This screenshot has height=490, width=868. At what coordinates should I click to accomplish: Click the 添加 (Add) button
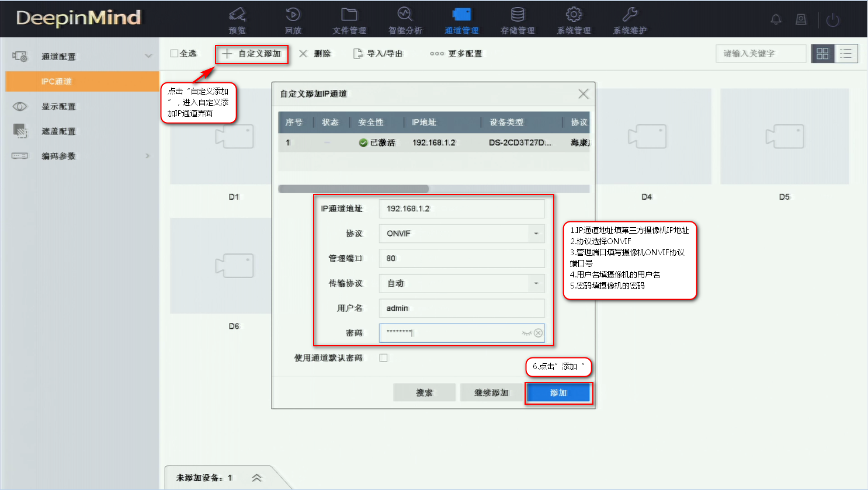point(558,392)
